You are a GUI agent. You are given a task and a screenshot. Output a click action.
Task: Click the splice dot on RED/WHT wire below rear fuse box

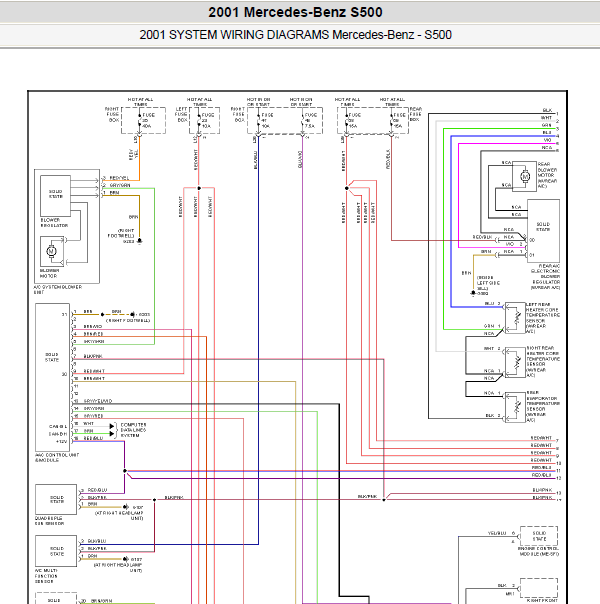click(347, 188)
